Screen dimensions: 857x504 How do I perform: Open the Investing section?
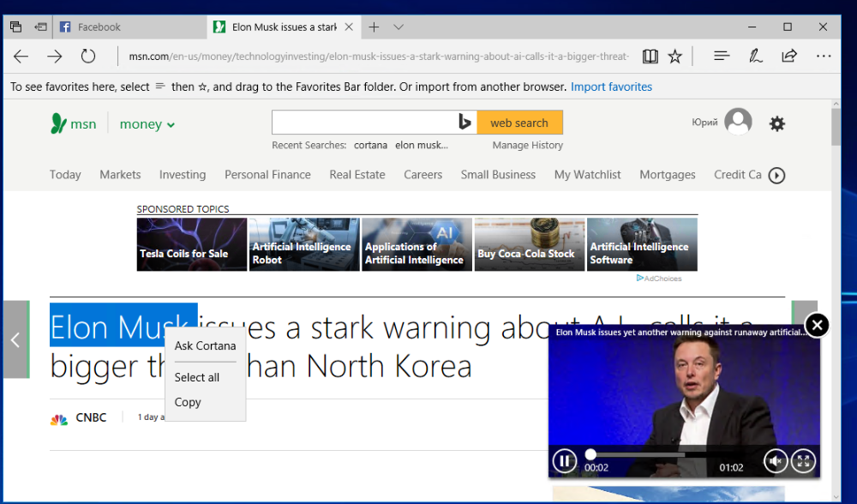pyautogui.click(x=183, y=175)
